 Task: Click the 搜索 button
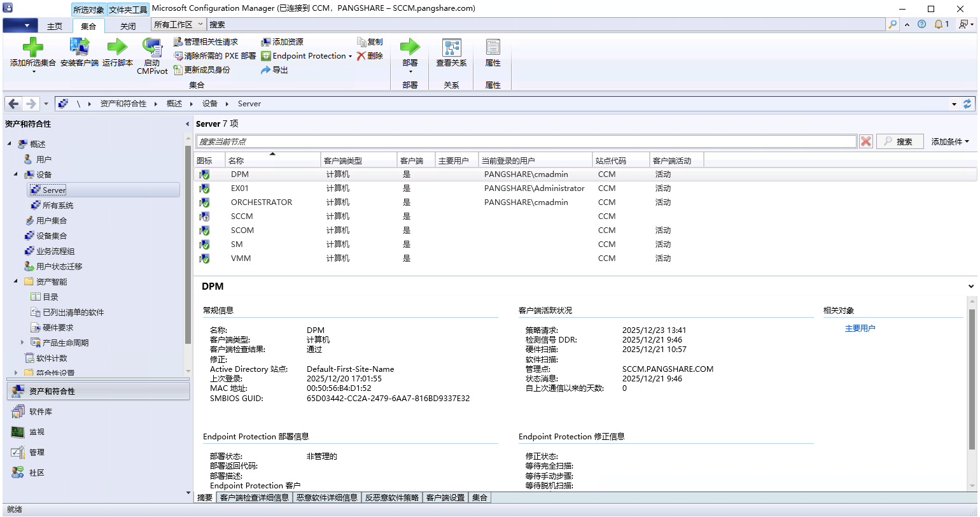click(899, 141)
